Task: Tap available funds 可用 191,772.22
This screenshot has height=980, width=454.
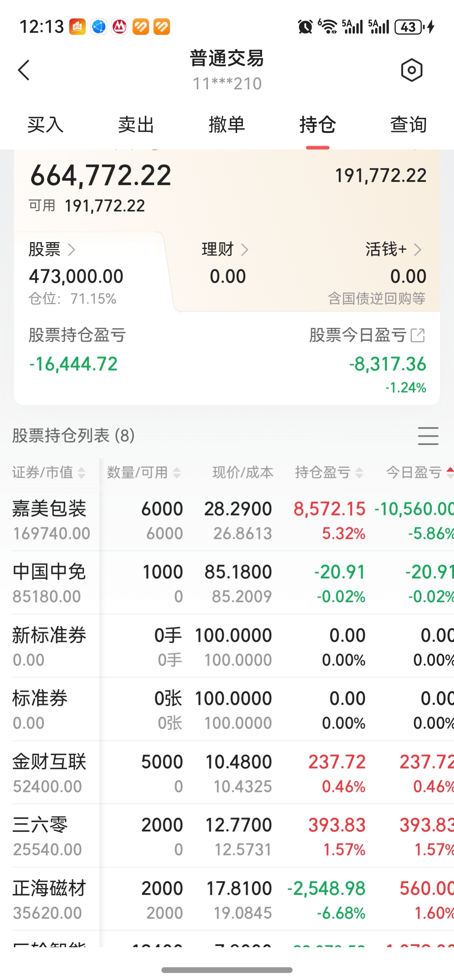Action: coord(87,206)
